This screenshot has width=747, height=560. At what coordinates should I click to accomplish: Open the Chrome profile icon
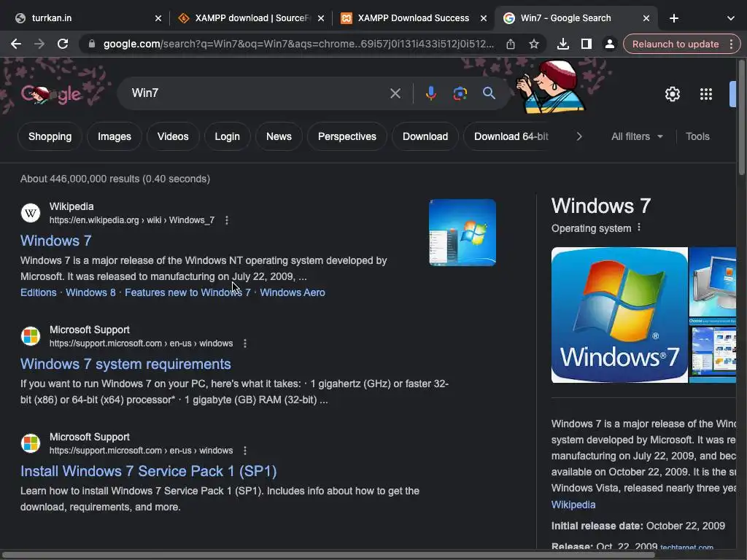pyautogui.click(x=609, y=44)
